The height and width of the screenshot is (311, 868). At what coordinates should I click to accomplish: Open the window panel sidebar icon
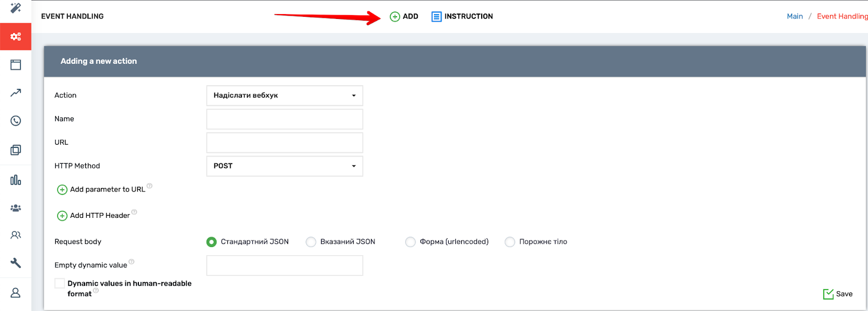tap(16, 65)
